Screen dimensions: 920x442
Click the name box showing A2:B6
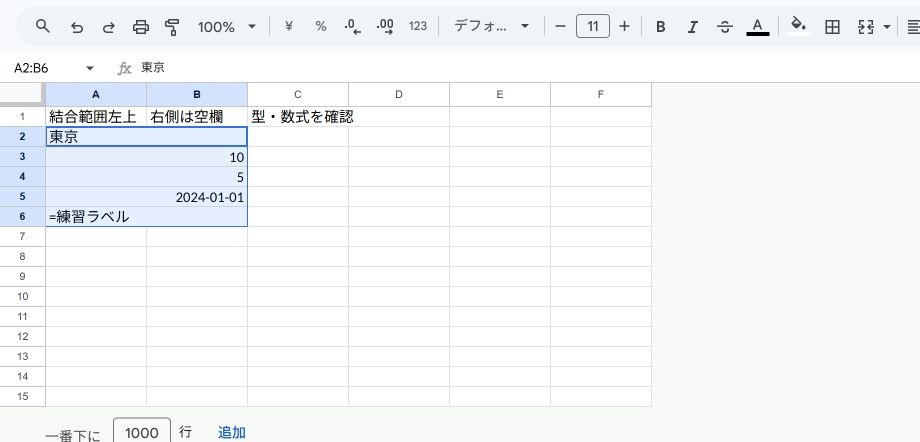pos(46,68)
